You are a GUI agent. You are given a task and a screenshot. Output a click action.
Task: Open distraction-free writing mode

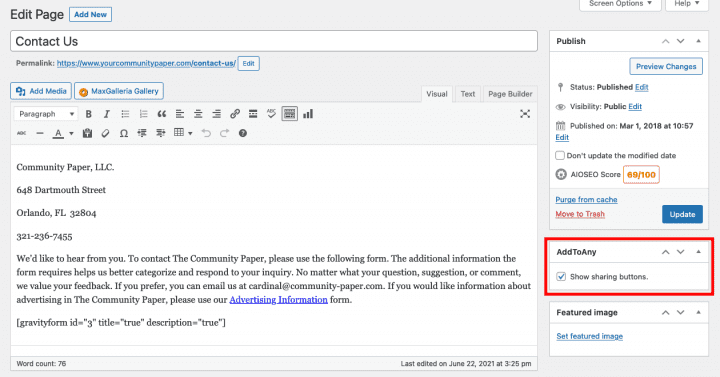(x=525, y=114)
